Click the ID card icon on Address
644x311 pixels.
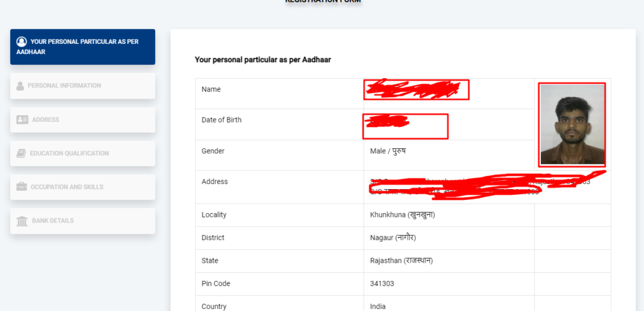tap(22, 120)
